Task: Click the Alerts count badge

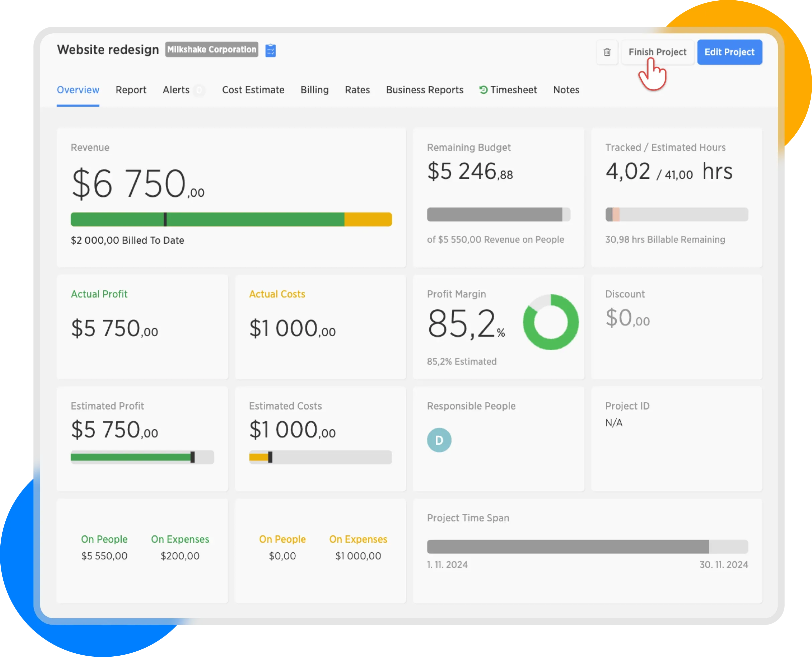Action: pos(199,90)
